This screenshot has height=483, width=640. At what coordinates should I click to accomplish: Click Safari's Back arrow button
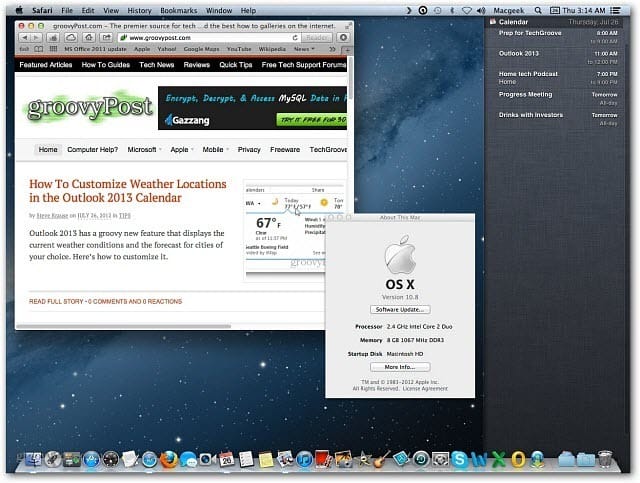coord(24,38)
